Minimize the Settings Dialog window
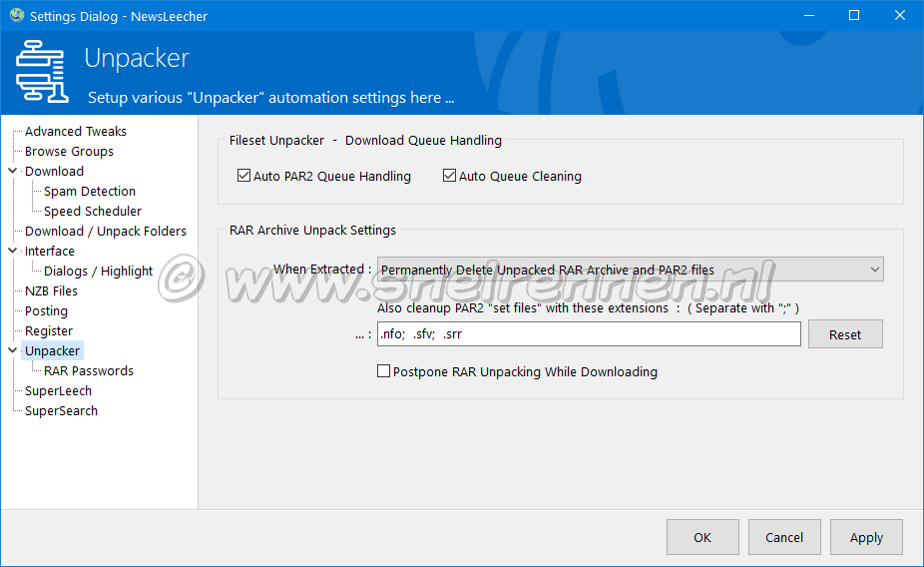 [x=809, y=16]
